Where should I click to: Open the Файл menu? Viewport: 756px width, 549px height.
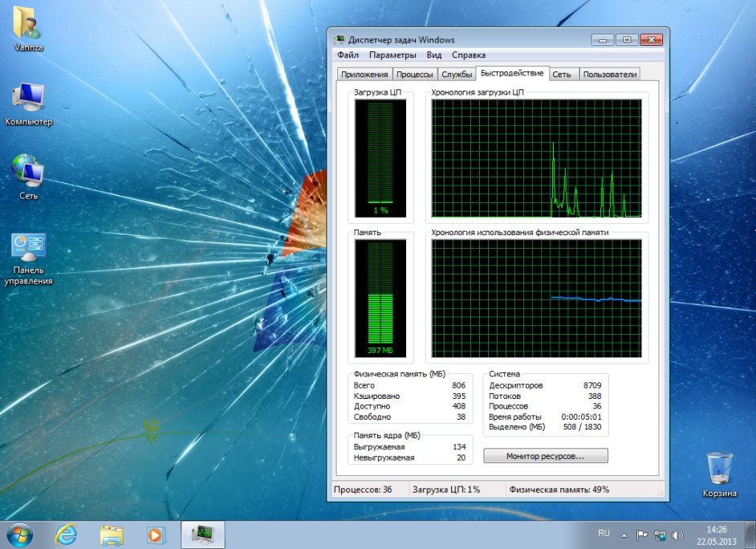point(348,55)
